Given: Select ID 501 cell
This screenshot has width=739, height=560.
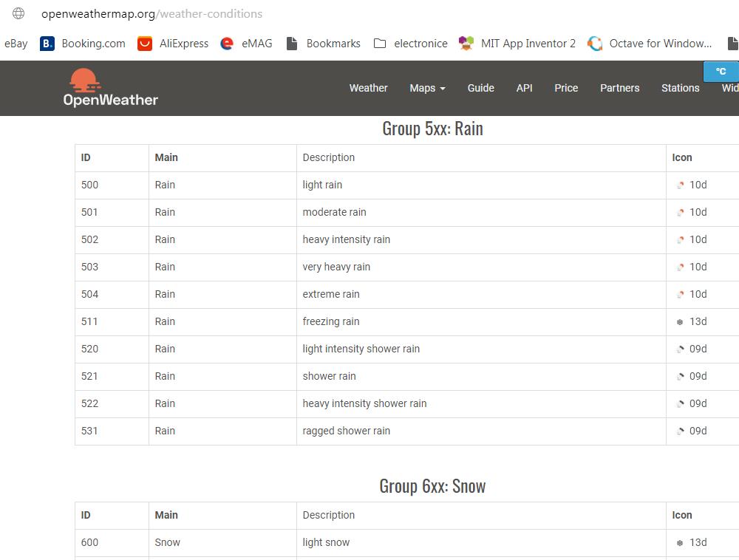Looking at the screenshot, I should (x=112, y=213).
